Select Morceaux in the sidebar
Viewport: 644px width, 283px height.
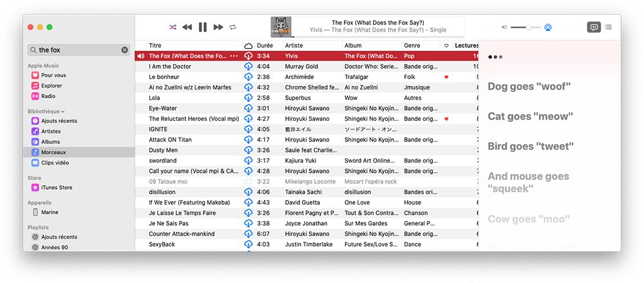pos(79,152)
